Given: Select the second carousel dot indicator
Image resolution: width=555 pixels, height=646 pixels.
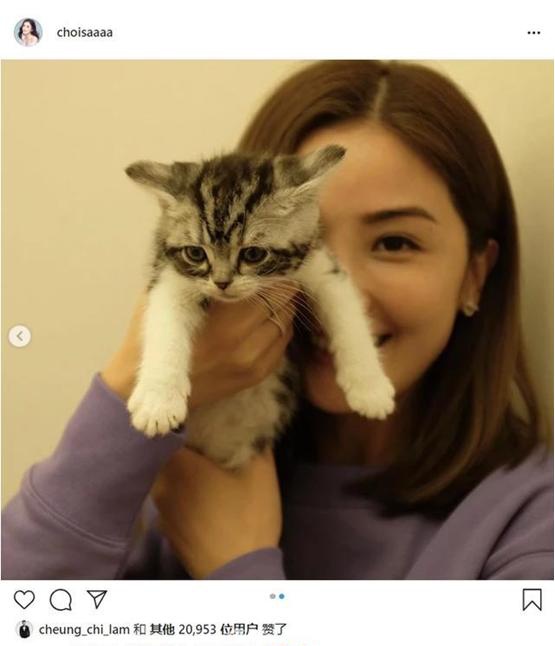Looking at the screenshot, I should point(281,596).
